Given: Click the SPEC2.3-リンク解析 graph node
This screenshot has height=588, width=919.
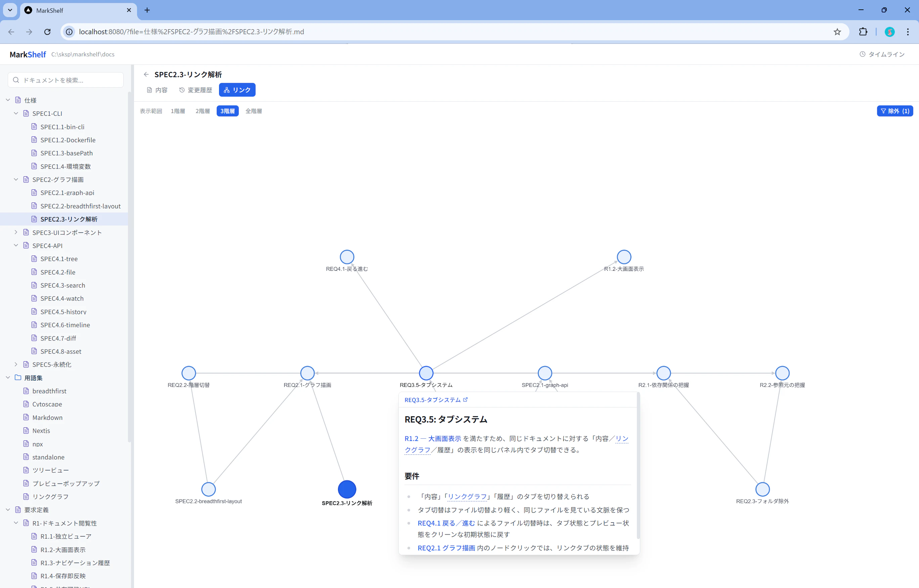Looking at the screenshot, I should pyautogui.click(x=347, y=489).
